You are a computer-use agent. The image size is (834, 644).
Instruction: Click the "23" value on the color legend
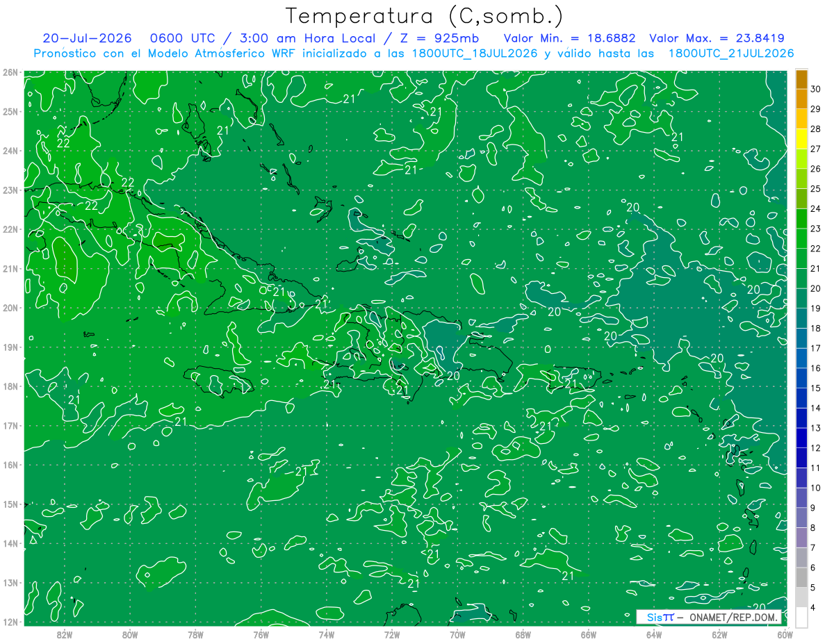815,229
